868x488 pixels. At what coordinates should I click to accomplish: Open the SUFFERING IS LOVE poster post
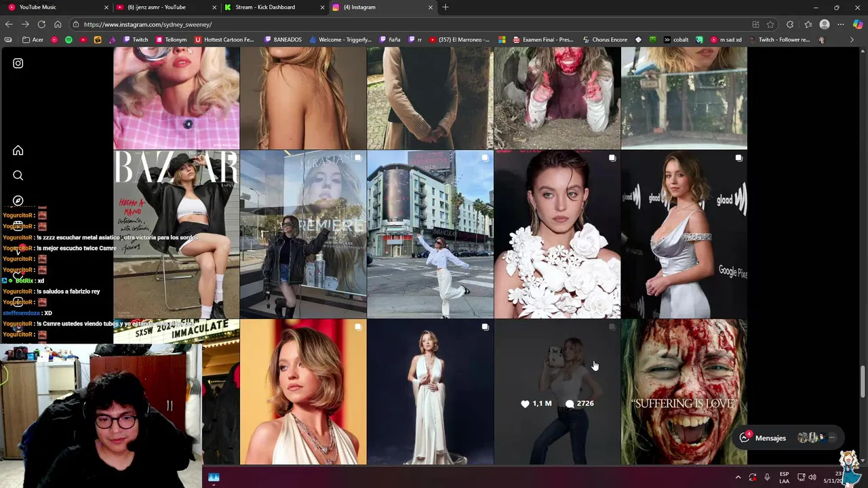(x=684, y=392)
